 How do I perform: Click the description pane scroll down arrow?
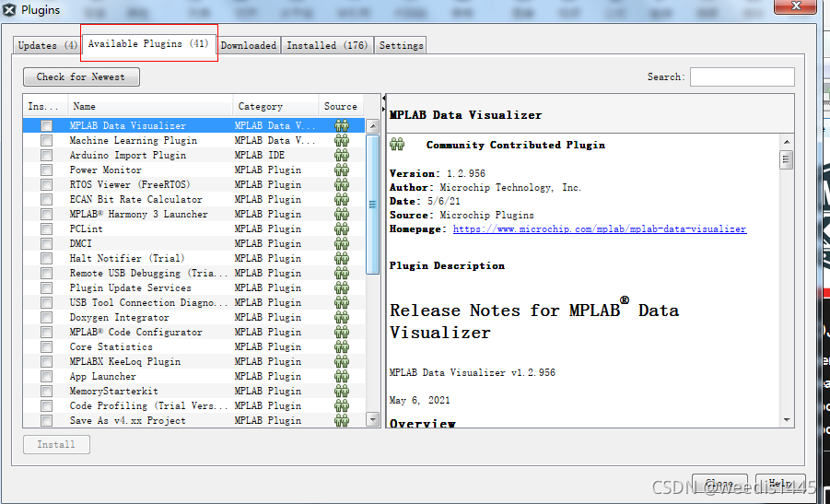point(787,420)
